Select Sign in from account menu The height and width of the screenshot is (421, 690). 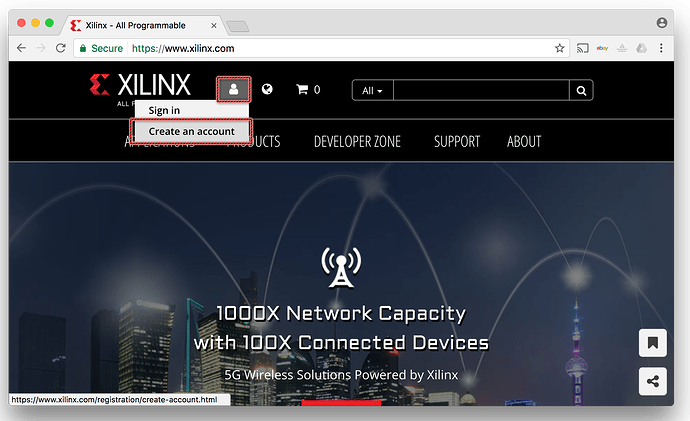[x=164, y=110]
